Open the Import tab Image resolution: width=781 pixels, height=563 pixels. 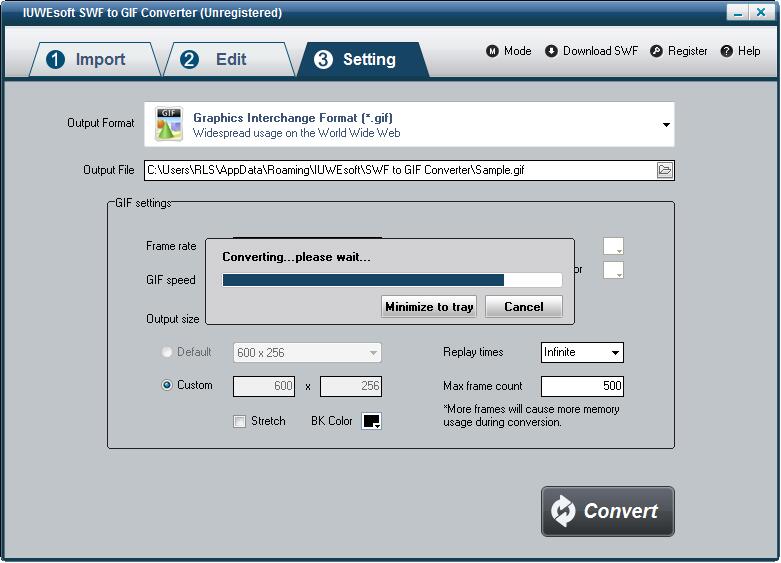click(96, 59)
